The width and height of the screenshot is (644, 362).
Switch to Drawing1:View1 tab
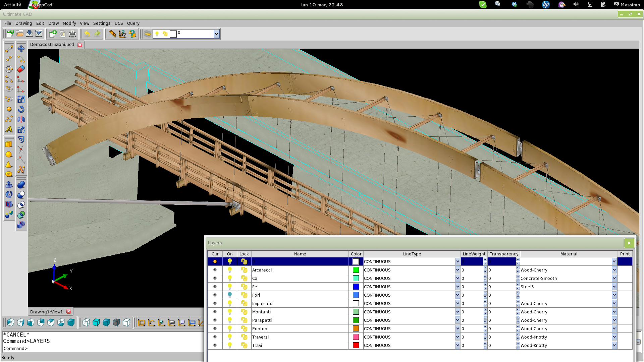pyautogui.click(x=46, y=312)
